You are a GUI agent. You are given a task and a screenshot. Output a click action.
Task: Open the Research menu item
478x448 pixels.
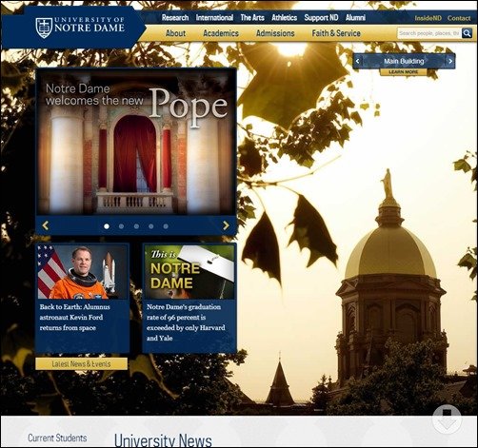pyautogui.click(x=175, y=18)
